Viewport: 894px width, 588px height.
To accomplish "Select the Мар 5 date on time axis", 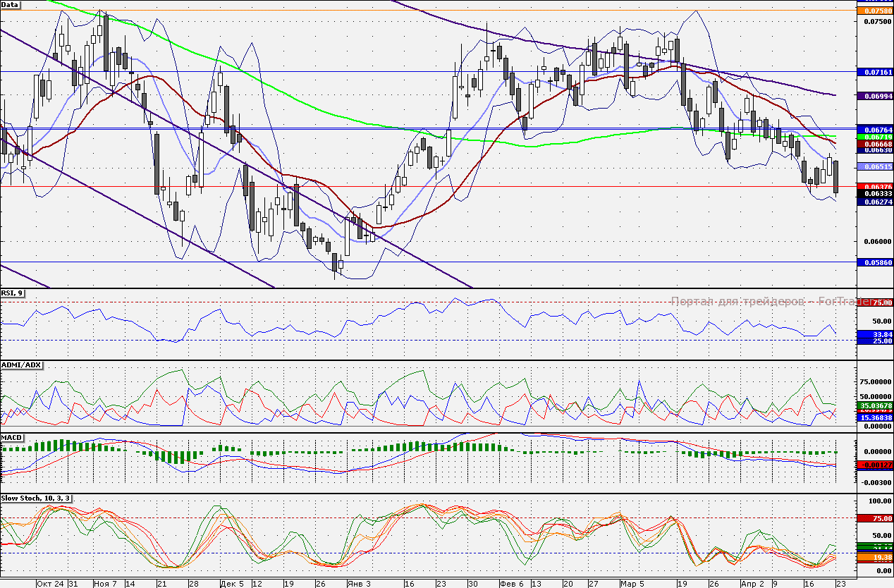I will [632, 584].
